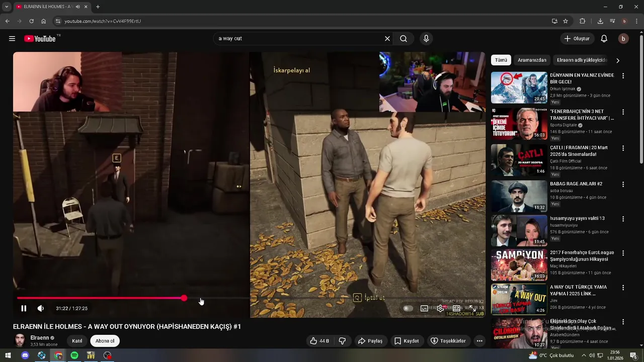Viewport: 644px width, 362px height.
Task: Send thanks with Teşekkürler button
Action: coord(448,341)
